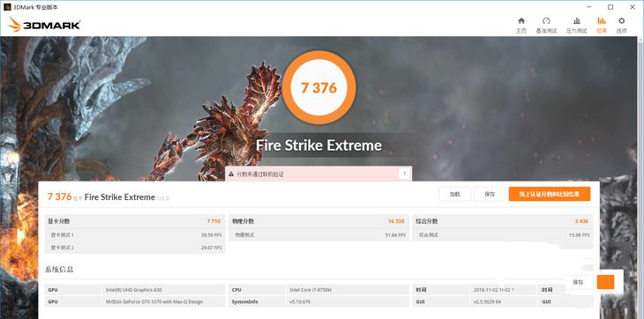Click the Intel Core i7-8750H cell

(x=348, y=290)
